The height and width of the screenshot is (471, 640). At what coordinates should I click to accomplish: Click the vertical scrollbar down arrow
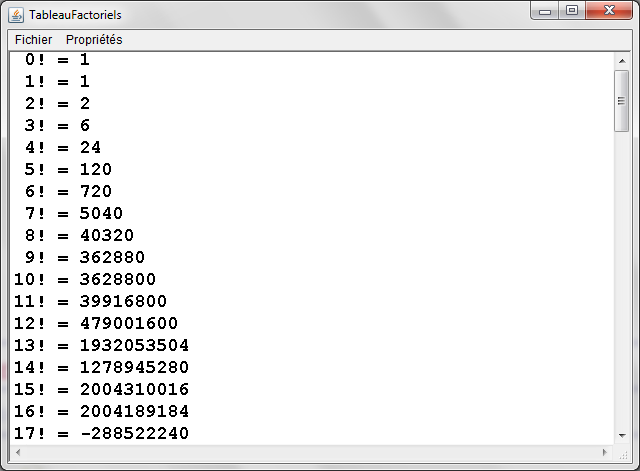pos(621,436)
